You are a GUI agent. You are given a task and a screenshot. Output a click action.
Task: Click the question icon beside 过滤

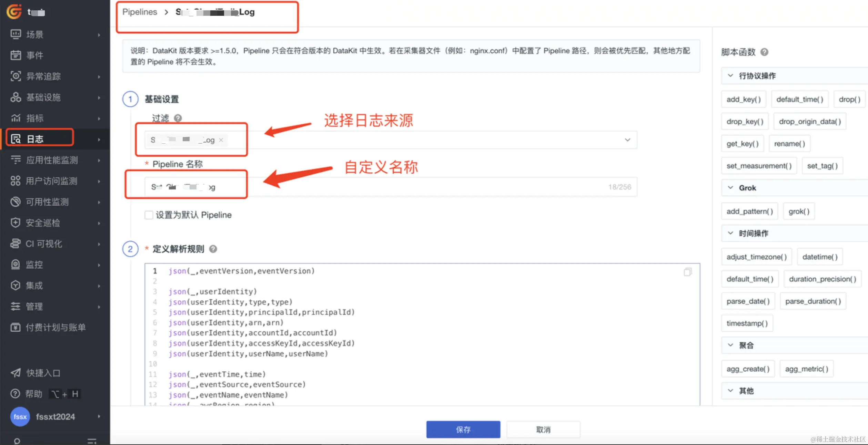178,118
